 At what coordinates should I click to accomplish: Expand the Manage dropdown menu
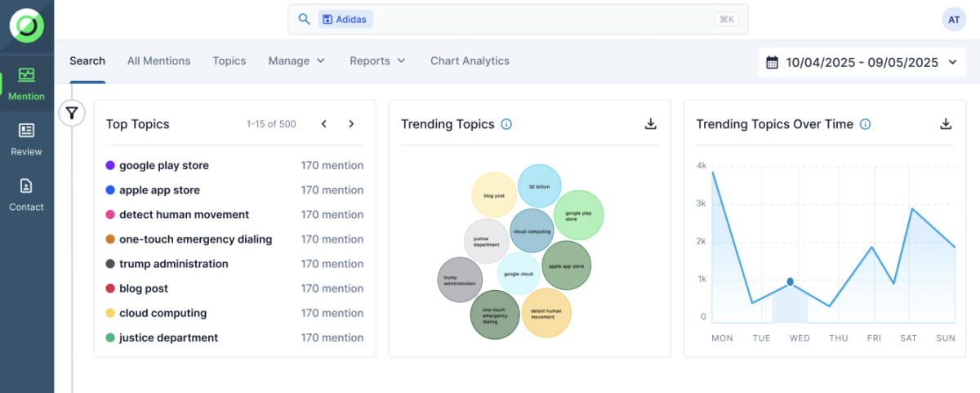tap(296, 60)
